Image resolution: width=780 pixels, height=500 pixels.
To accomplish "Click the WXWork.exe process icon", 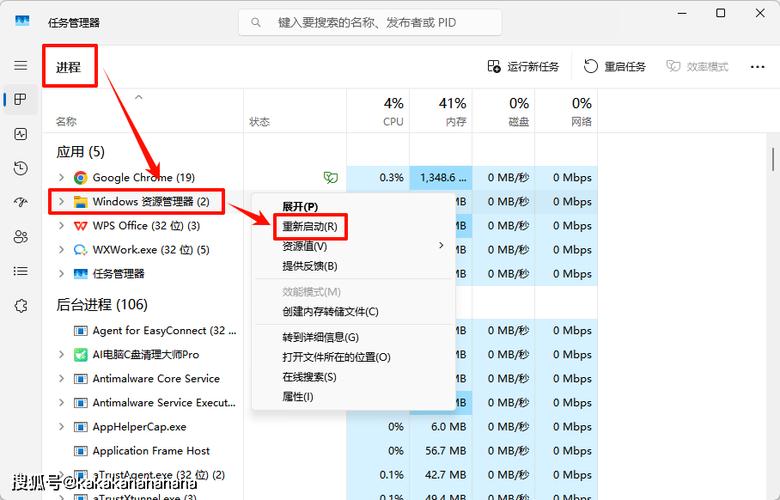I will pyautogui.click(x=81, y=250).
